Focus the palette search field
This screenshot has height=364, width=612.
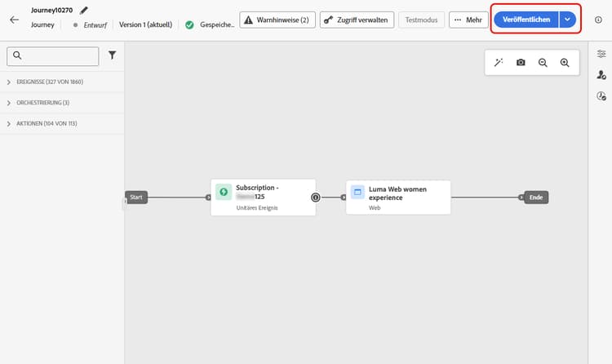click(53, 56)
